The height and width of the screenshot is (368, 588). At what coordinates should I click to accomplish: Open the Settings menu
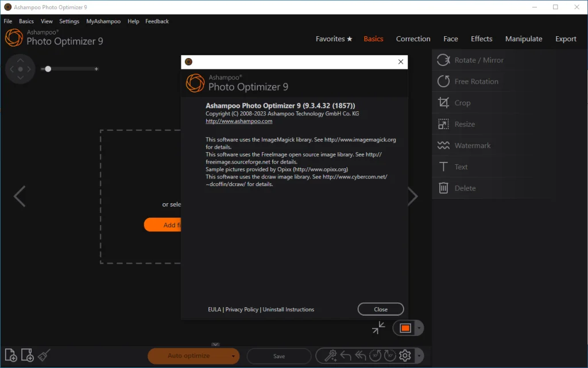tap(69, 21)
